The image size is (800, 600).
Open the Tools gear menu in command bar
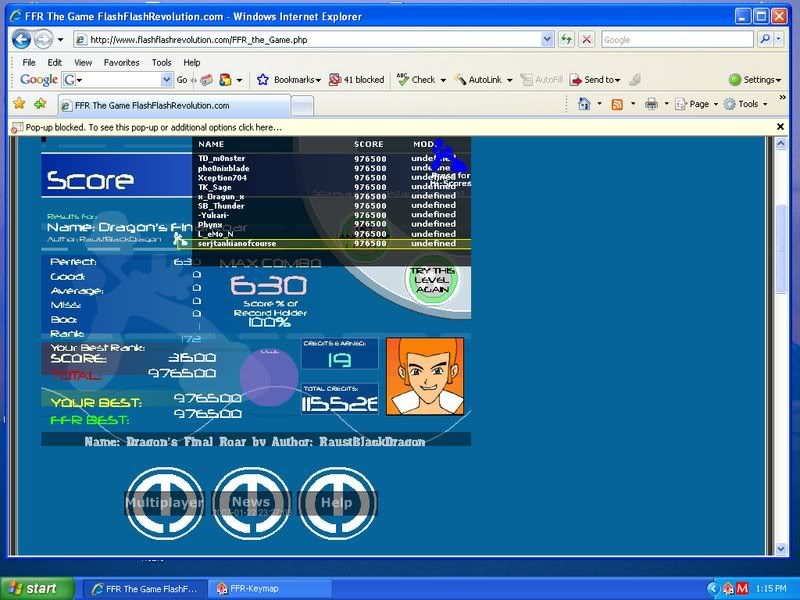pos(745,104)
